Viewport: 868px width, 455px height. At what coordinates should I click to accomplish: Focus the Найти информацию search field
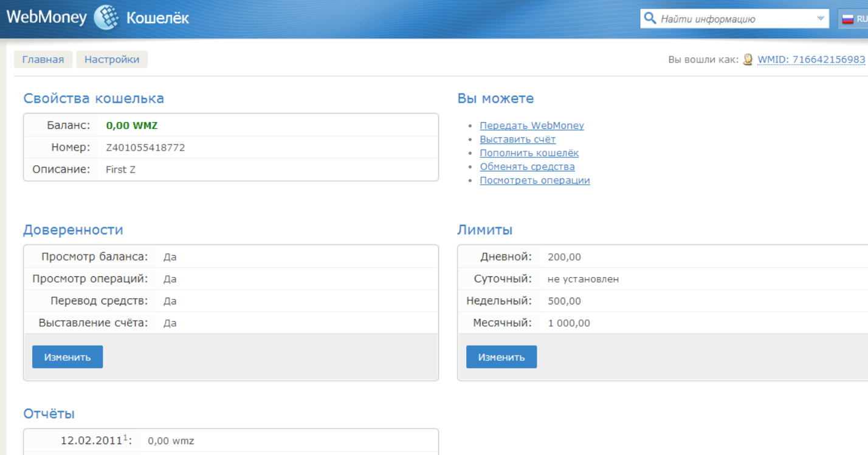tap(735, 19)
